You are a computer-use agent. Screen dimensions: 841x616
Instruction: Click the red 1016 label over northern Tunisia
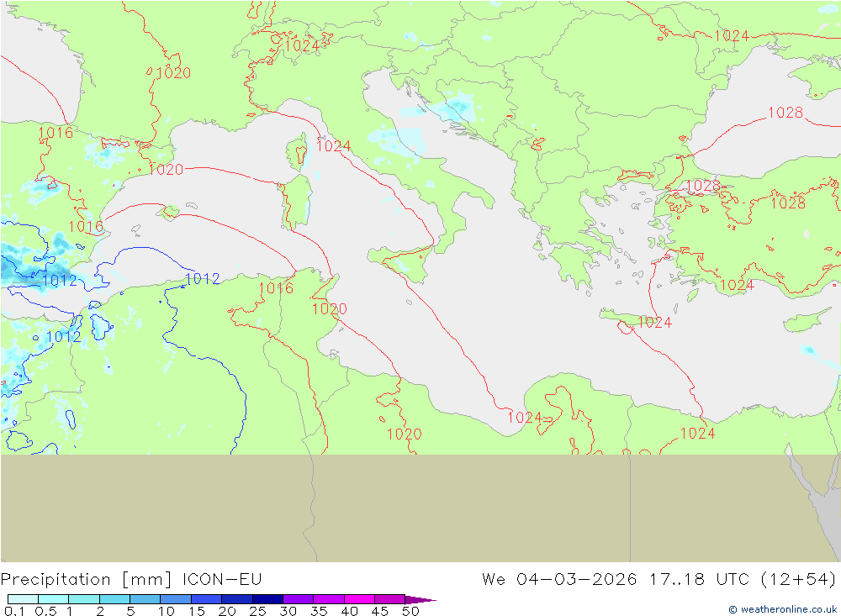tap(276, 288)
